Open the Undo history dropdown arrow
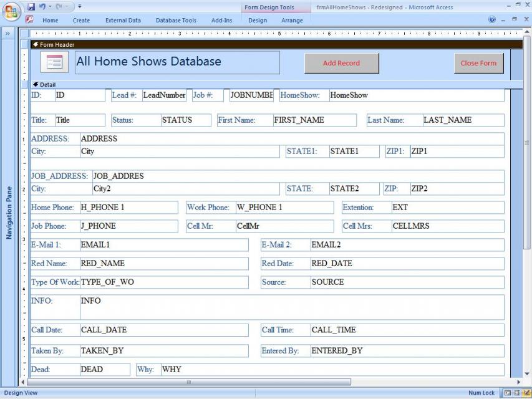532x399 pixels. click(x=50, y=7)
